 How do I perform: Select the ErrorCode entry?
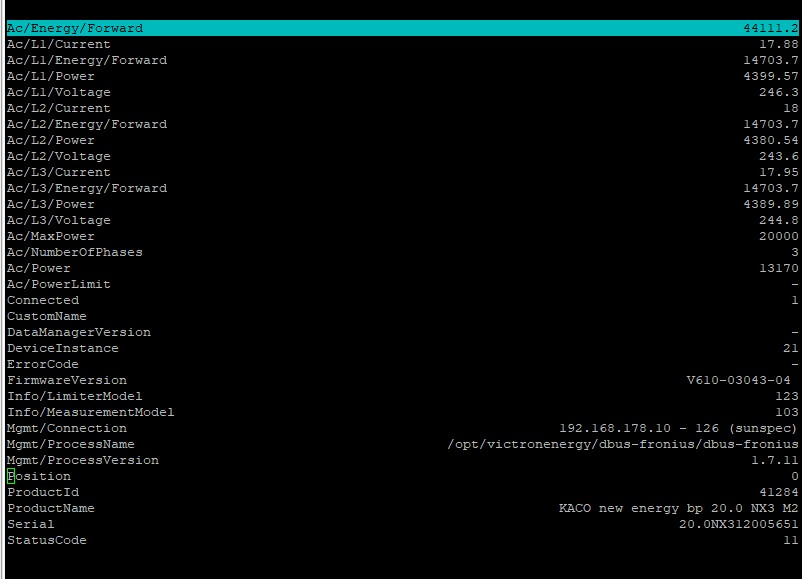[x=402, y=364]
